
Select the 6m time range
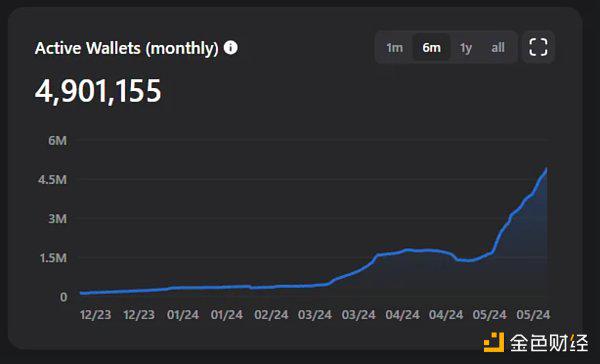[x=431, y=47]
